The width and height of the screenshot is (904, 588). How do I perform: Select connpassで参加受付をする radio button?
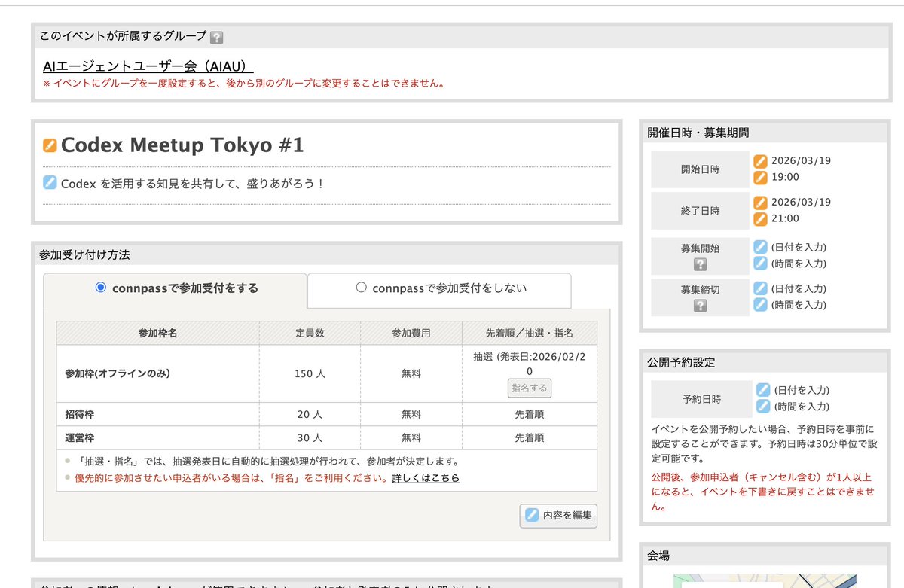pos(101,287)
